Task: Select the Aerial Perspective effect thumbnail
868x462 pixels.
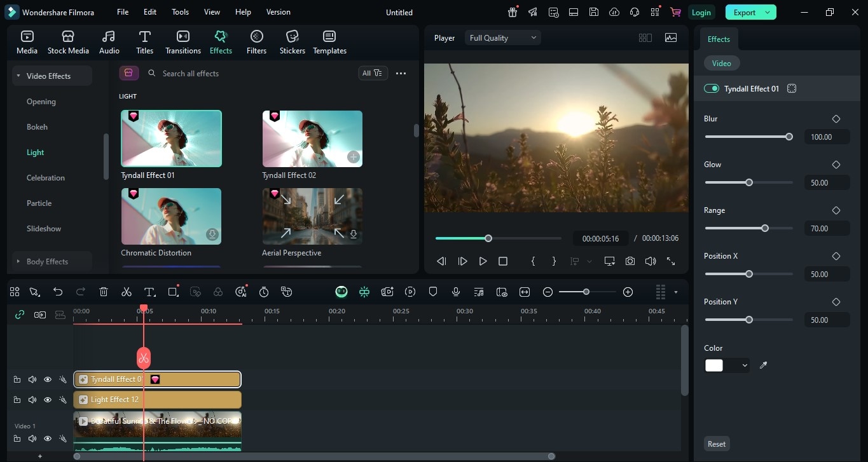Action: pyautogui.click(x=312, y=216)
